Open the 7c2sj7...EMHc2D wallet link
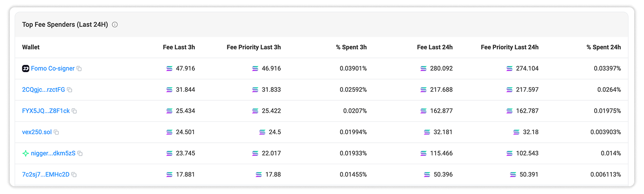 point(46,175)
